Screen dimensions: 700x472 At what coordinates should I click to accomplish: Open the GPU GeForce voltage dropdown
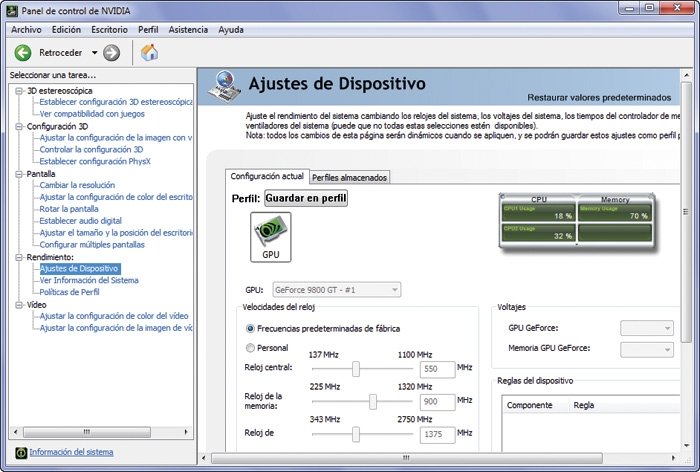click(x=647, y=328)
